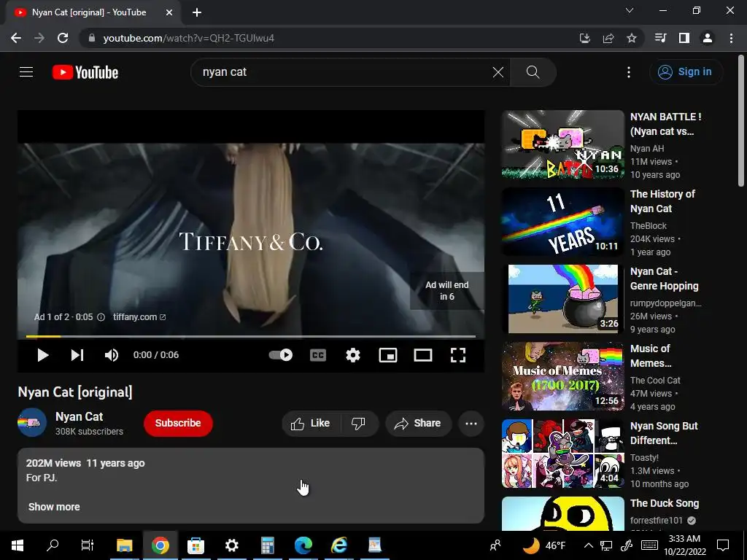
Task: Close the Nyan Cat tab
Action: (169, 12)
